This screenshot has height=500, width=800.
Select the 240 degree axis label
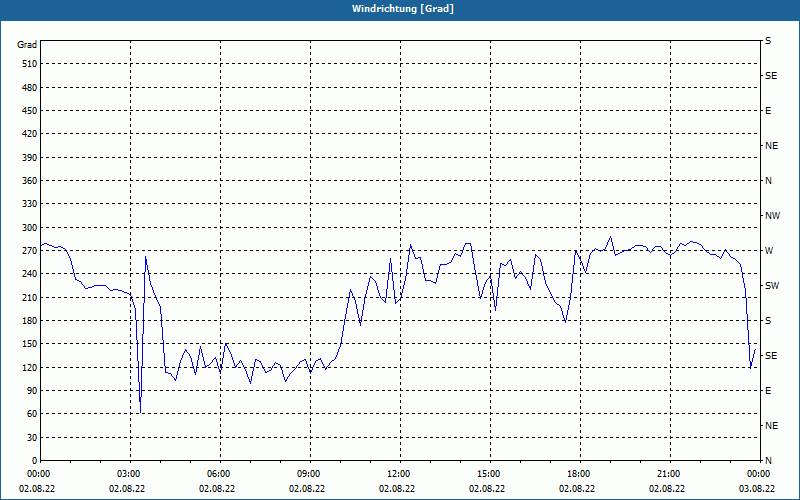[x=30, y=274]
